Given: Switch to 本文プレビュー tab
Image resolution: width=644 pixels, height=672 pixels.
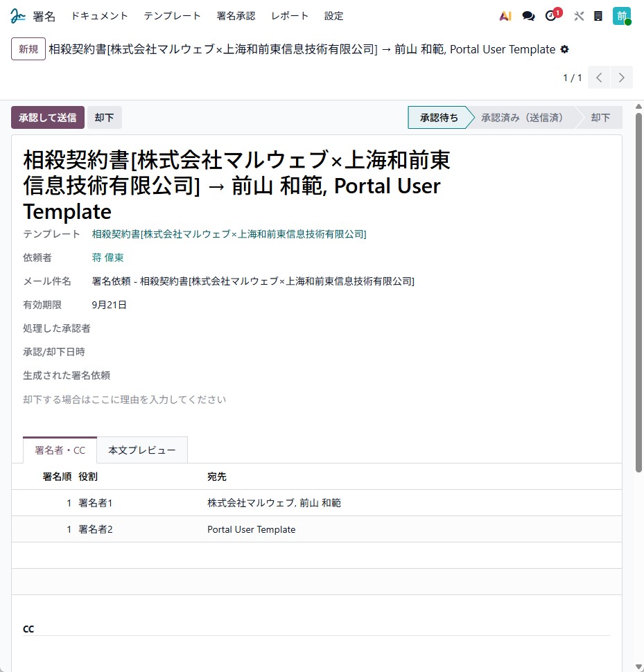Looking at the screenshot, I should pos(142,450).
